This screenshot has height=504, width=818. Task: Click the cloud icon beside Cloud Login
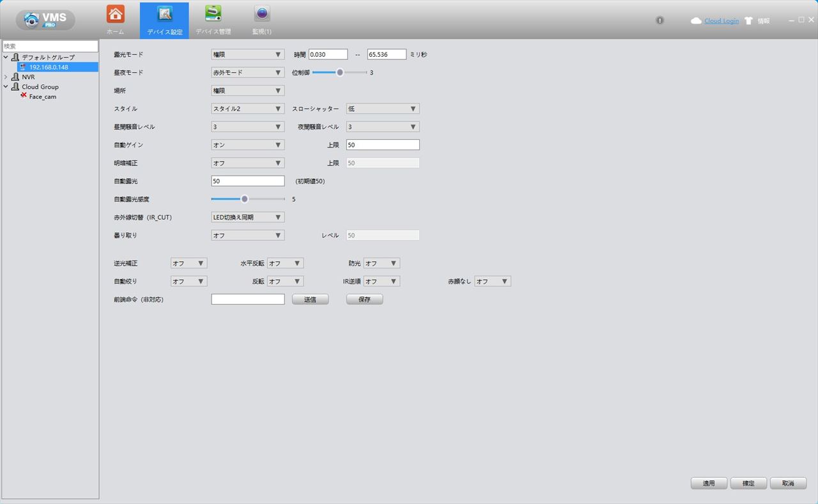pyautogui.click(x=696, y=21)
